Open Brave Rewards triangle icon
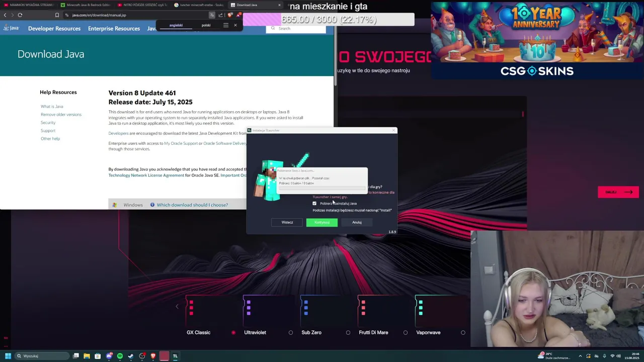Image resolution: width=644 pixels, height=362 pixels. [x=238, y=15]
